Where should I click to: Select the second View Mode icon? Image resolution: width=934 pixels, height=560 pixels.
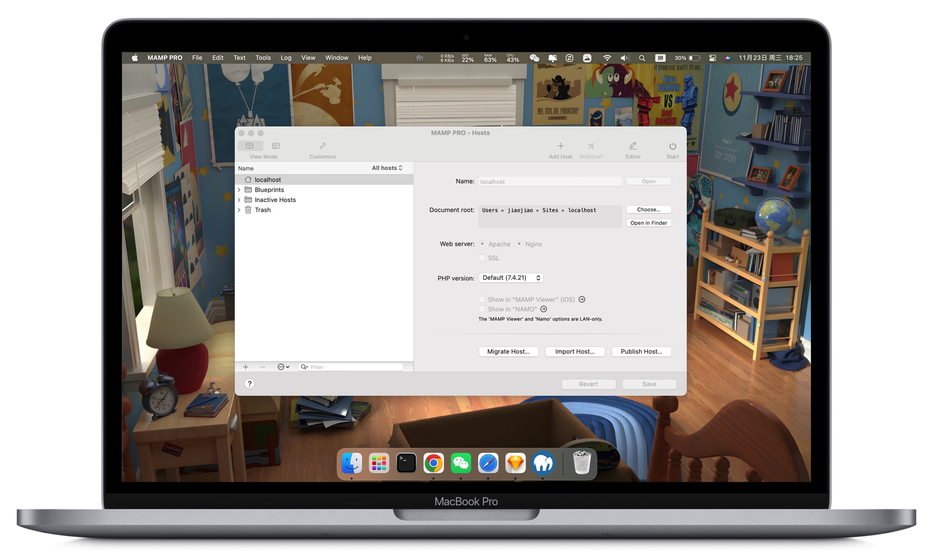[276, 146]
